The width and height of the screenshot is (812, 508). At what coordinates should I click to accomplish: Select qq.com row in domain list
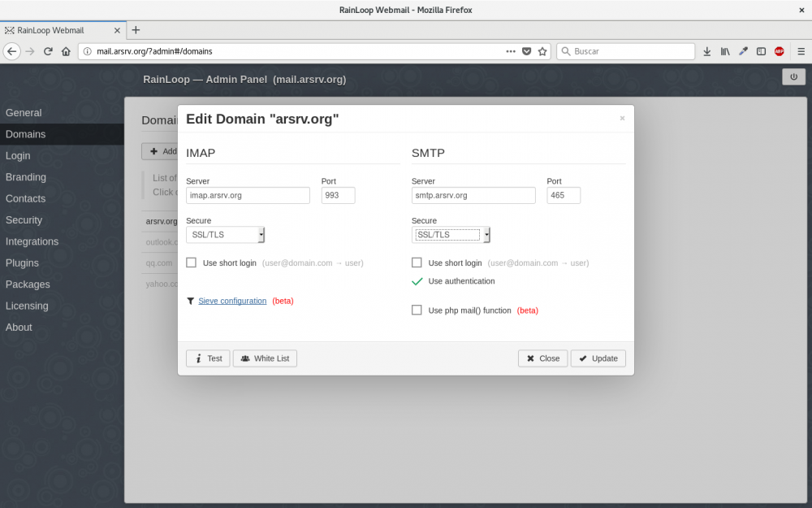(x=159, y=263)
